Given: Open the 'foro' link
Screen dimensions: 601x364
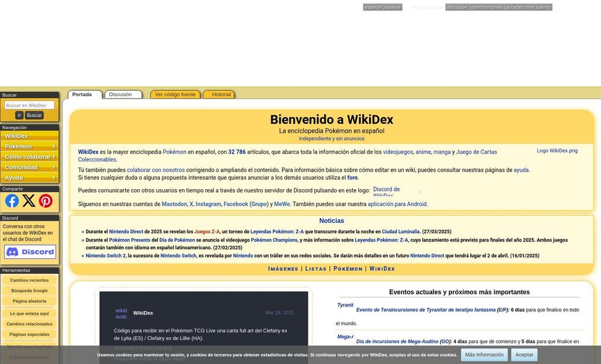Looking at the screenshot, I should (352, 177).
